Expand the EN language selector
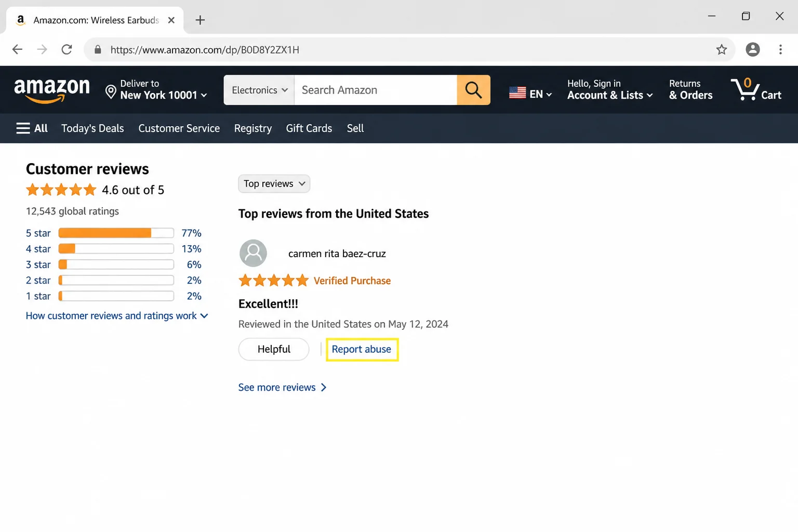798x532 pixels. click(x=540, y=94)
